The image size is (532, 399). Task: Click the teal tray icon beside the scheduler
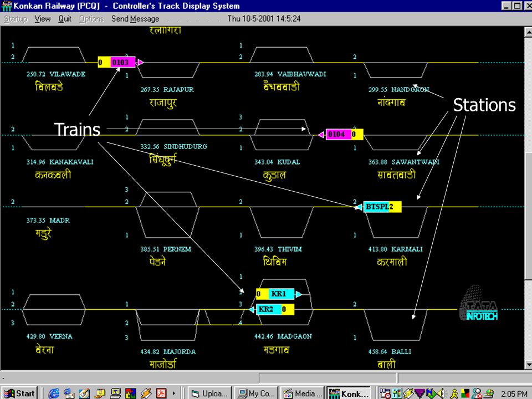click(397, 393)
